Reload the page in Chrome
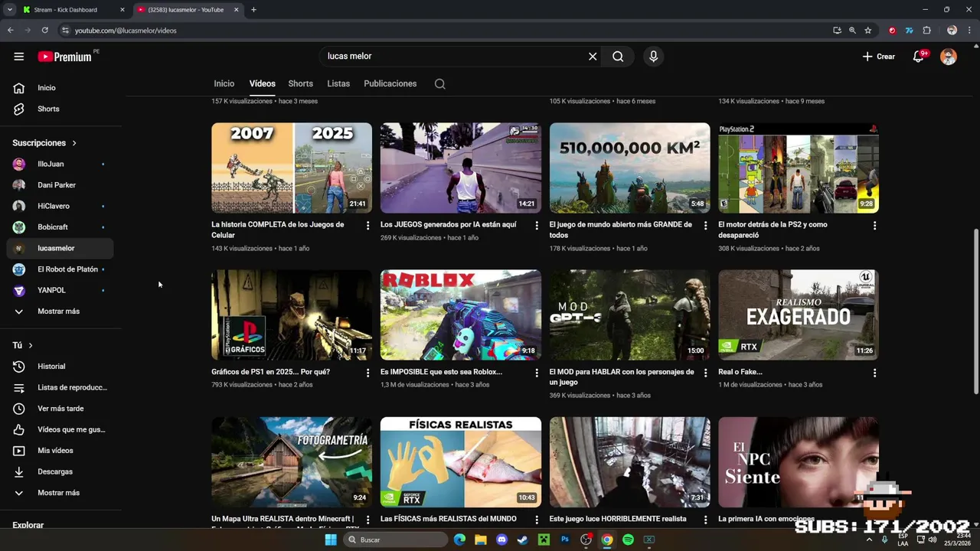Screen dimensions: 980x551 [x=44, y=31]
